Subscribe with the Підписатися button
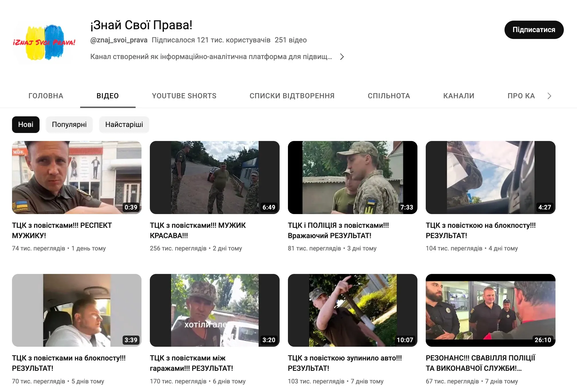Screen dimensions: 577x392 point(533,30)
